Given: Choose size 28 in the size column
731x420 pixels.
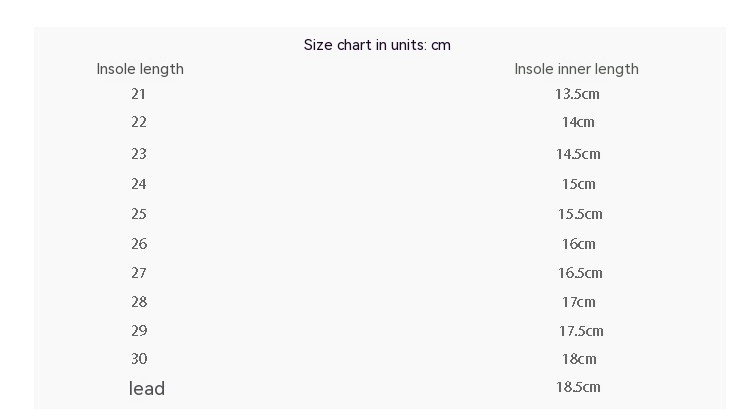Looking at the screenshot, I should pyautogui.click(x=138, y=302).
